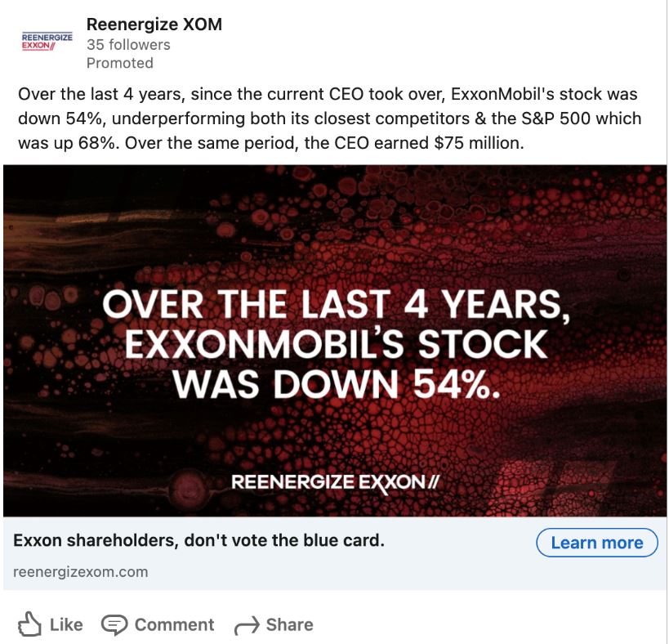The width and height of the screenshot is (669, 644).
Task: Visit the reenergizexom.com link
Action: 81,572
